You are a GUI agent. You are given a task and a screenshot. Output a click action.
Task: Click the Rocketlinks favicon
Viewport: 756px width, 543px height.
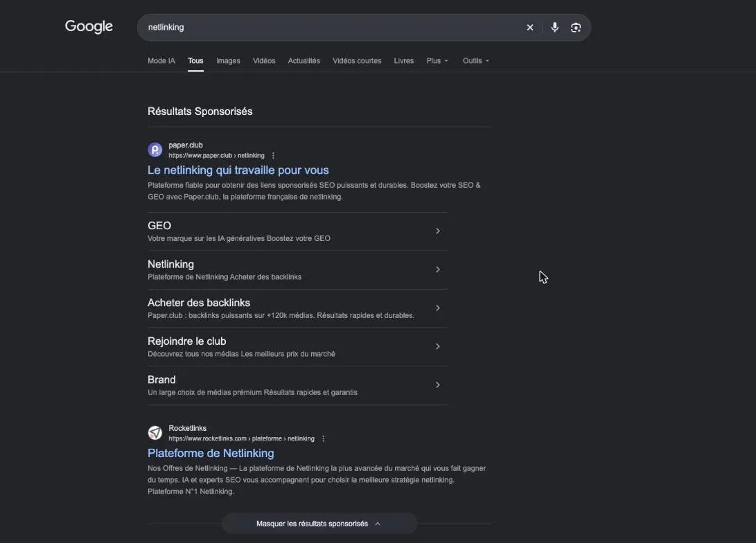[x=155, y=433]
